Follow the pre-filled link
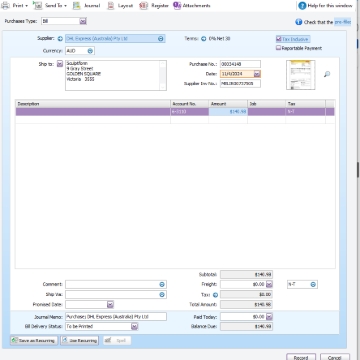 click(342, 22)
